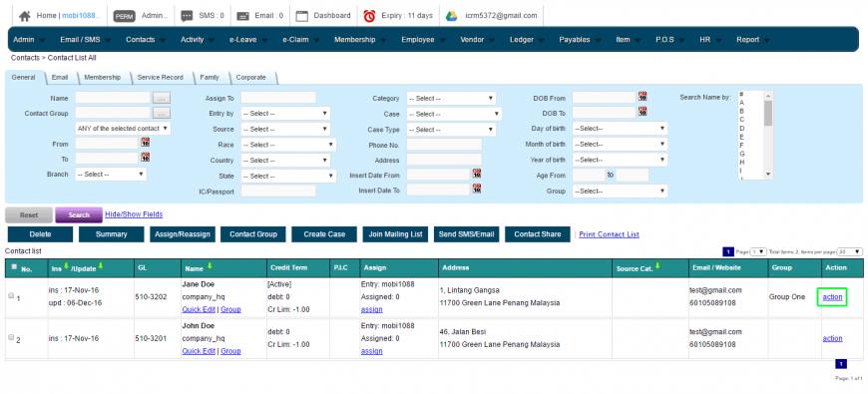Open calendar picker for Insert Date From
868x394 pixels.
point(477,174)
